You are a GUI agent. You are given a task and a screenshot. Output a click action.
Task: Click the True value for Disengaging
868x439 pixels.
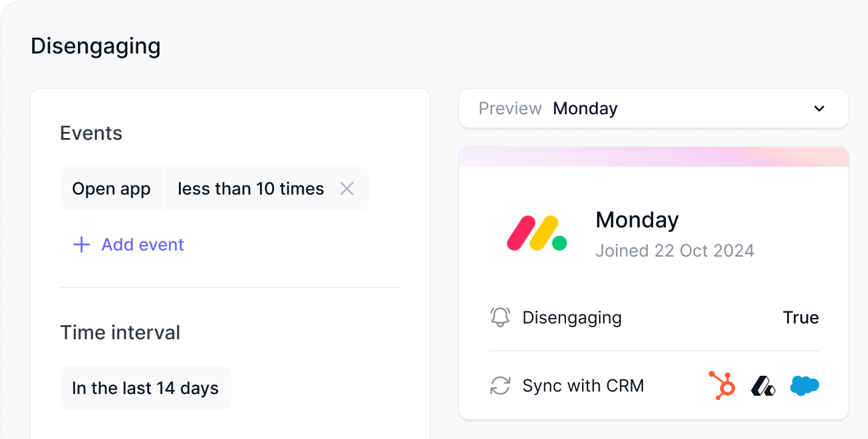coord(801,317)
